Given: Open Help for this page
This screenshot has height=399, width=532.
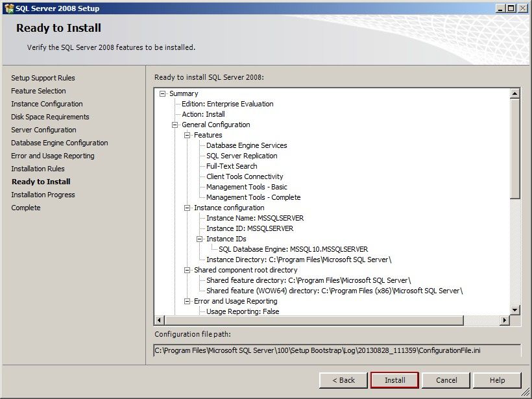Looking at the screenshot, I should click(497, 380).
